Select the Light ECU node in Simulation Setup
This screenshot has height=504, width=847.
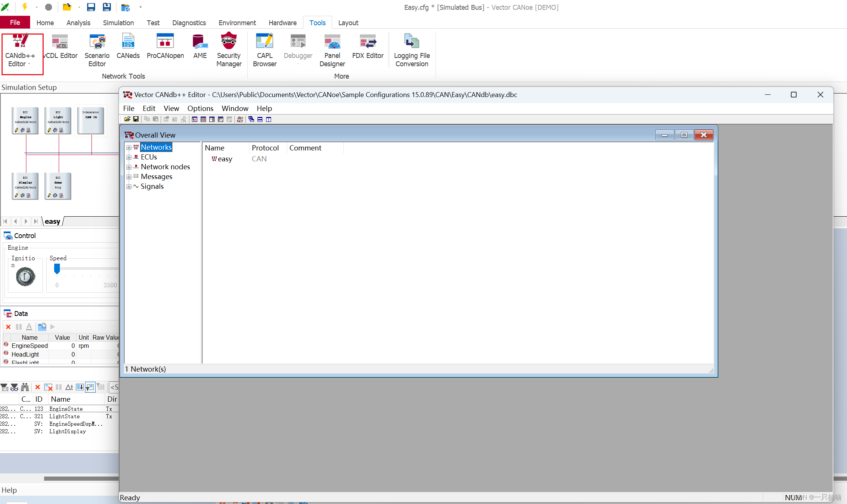[58, 120]
